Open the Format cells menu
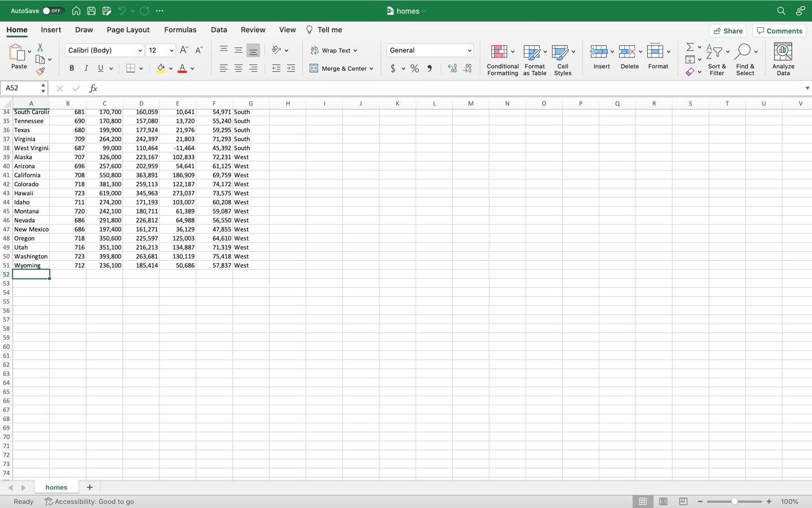Screen dimensions: 812x508 pyautogui.click(x=658, y=56)
